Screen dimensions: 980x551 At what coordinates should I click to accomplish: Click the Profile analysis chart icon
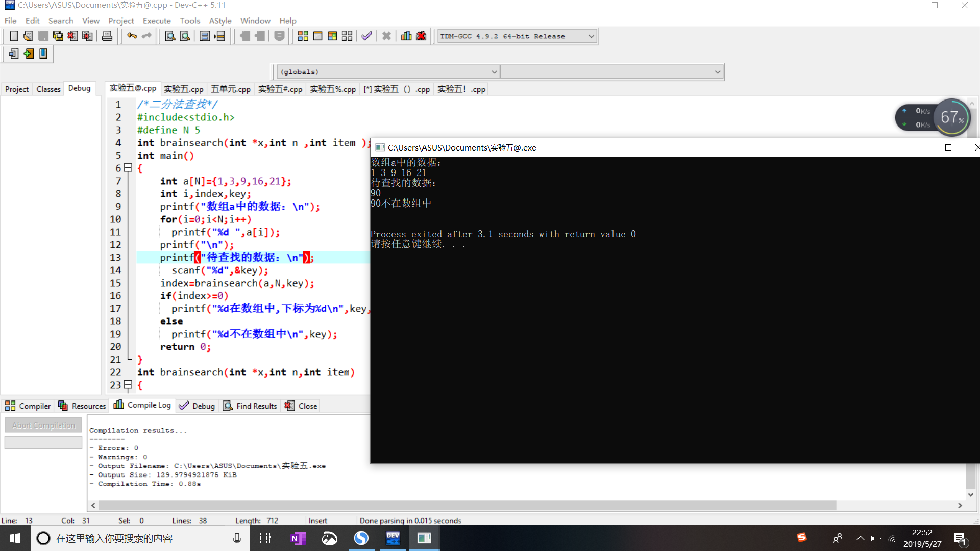tap(406, 36)
